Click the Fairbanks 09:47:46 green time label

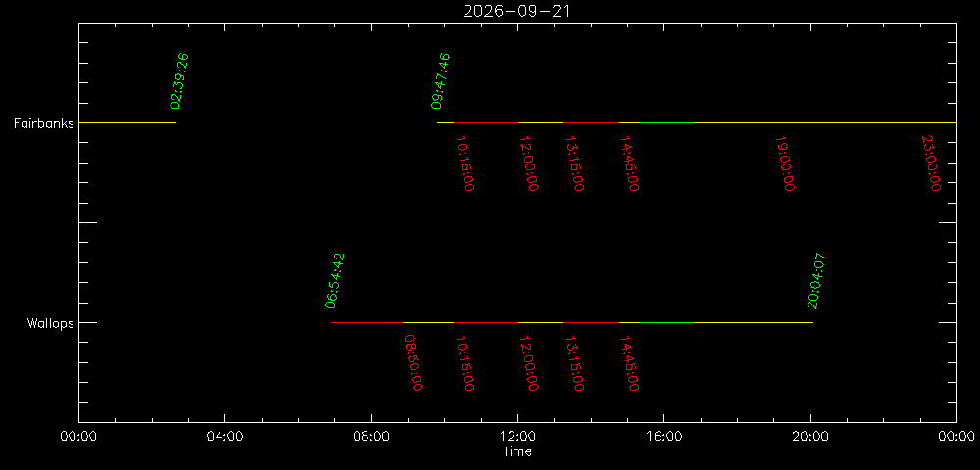(x=441, y=81)
